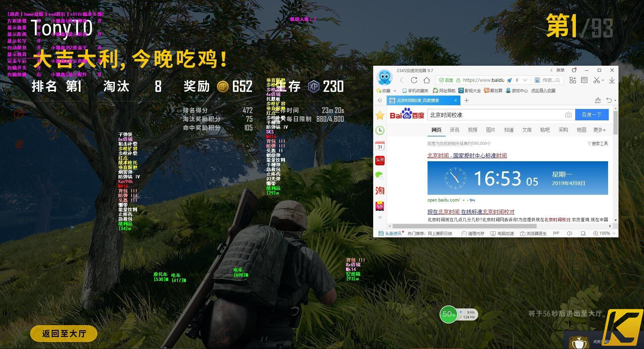The height and width of the screenshot is (349, 644).
Task: Expand the address bar dropdown arrow
Action: coord(525,80)
